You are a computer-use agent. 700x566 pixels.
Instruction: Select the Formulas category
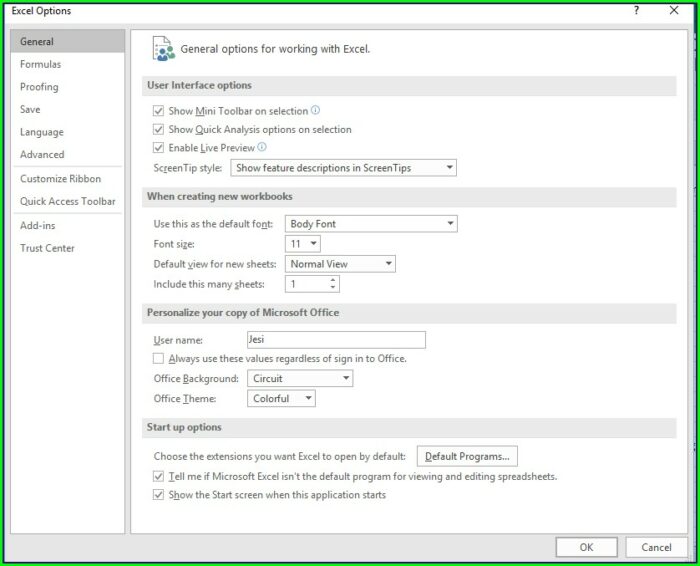point(67,64)
